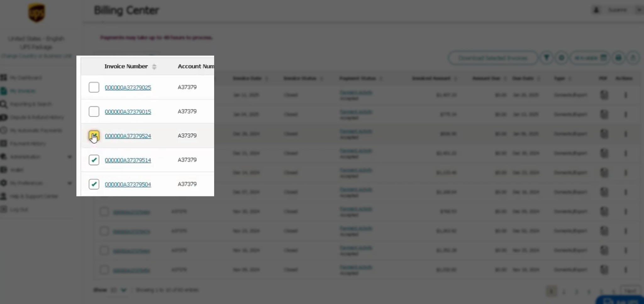Select checkbox beside invoice 000000A37379015

[x=94, y=111]
